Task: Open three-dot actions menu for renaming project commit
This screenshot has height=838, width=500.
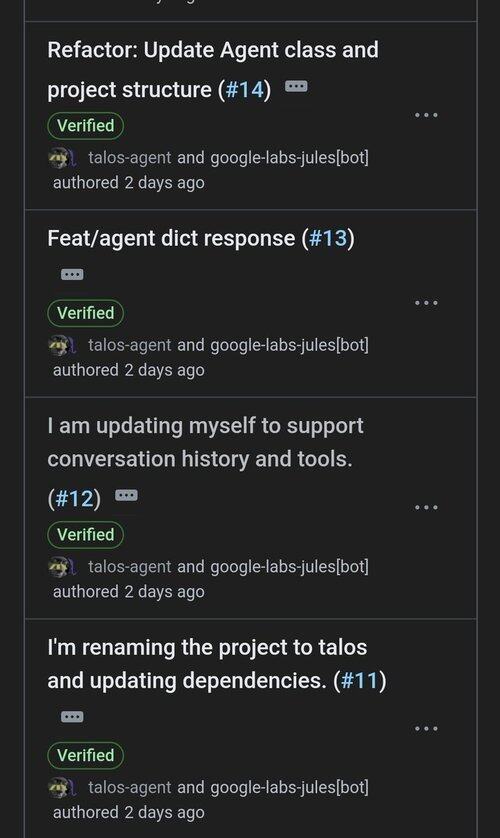Action: (x=426, y=728)
